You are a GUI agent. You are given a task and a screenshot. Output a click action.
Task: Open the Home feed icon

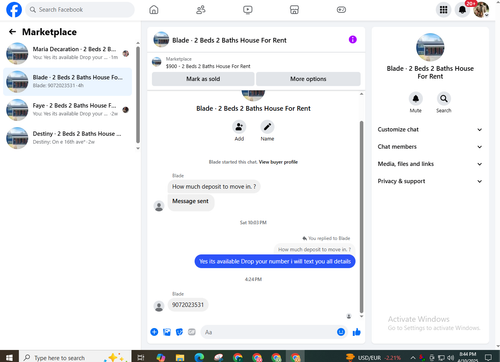coord(154,10)
